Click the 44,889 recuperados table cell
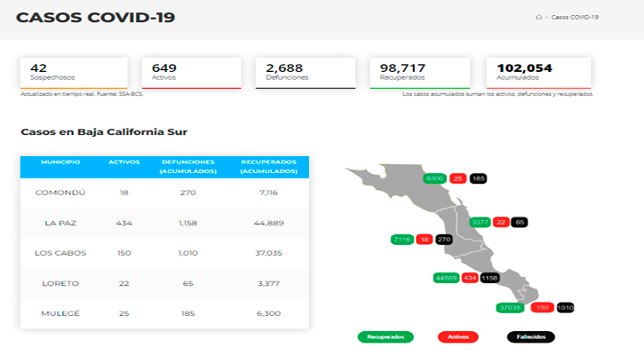 click(268, 223)
